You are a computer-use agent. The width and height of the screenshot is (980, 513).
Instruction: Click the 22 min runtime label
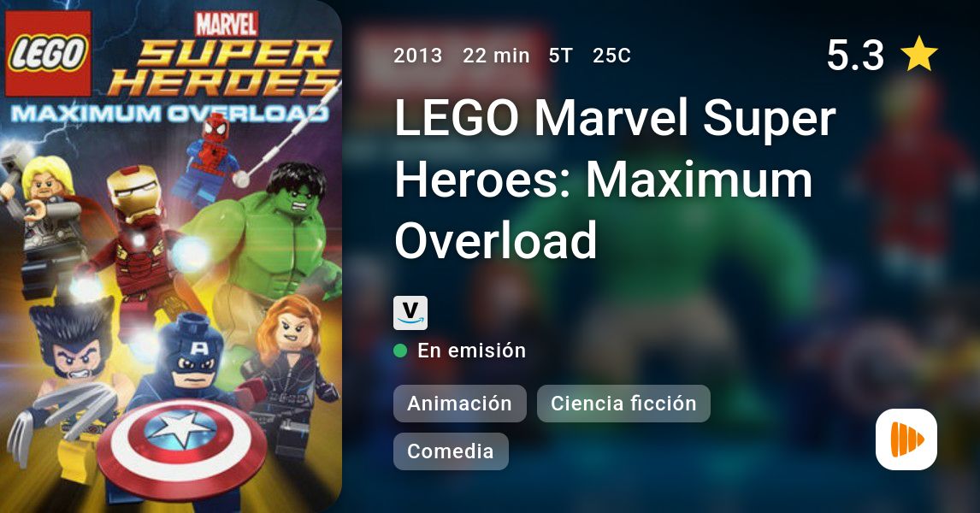coord(496,56)
